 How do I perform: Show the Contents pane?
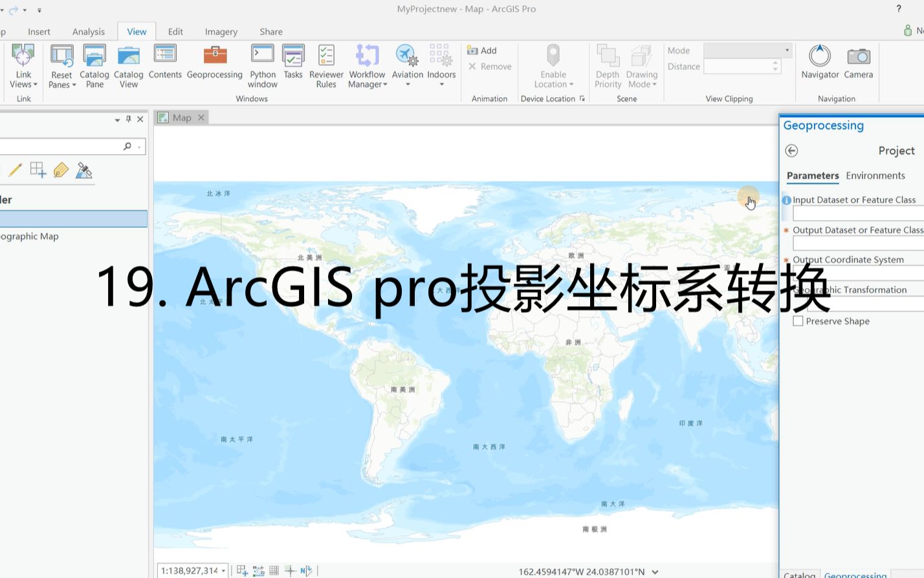click(x=165, y=62)
